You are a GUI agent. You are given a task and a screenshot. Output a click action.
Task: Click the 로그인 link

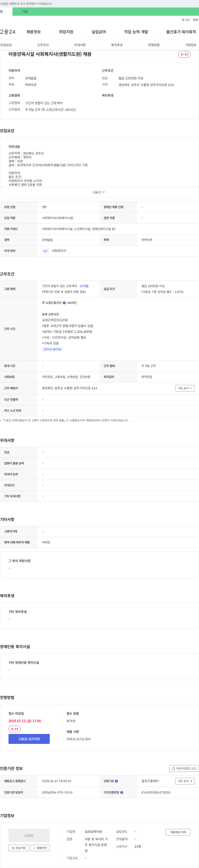coord(186,20)
